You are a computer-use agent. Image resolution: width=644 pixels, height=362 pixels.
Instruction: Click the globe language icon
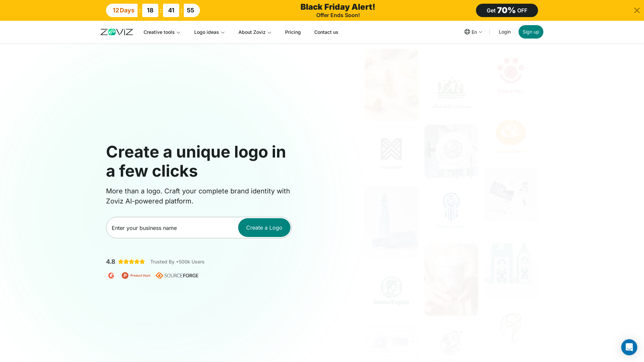467,32
